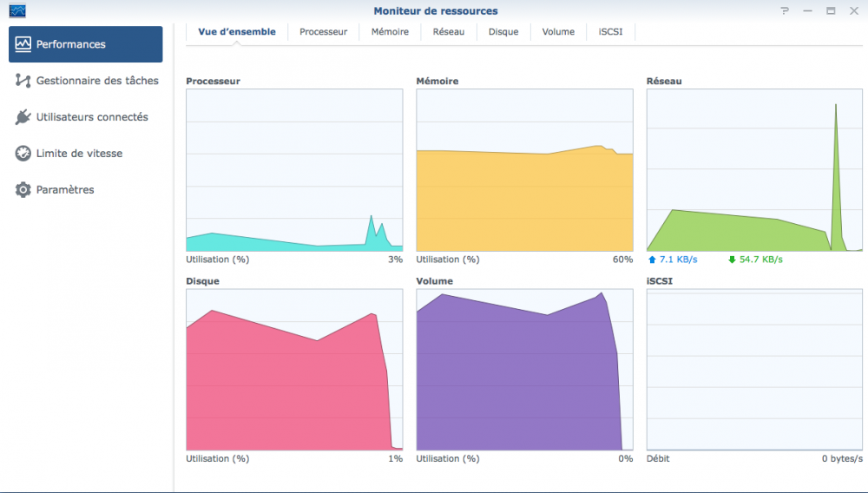Click the Débit label under iSCSI

tap(658, 458)
